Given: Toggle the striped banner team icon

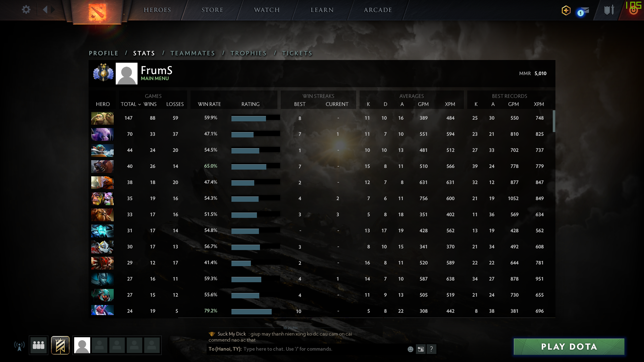Looking at the screenshot, I should coord(60,345).
